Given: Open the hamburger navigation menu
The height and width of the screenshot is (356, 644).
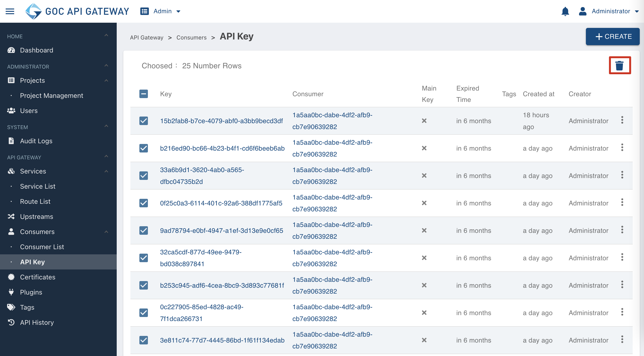Looking at the screenshot, I should [x=10, y=11].
